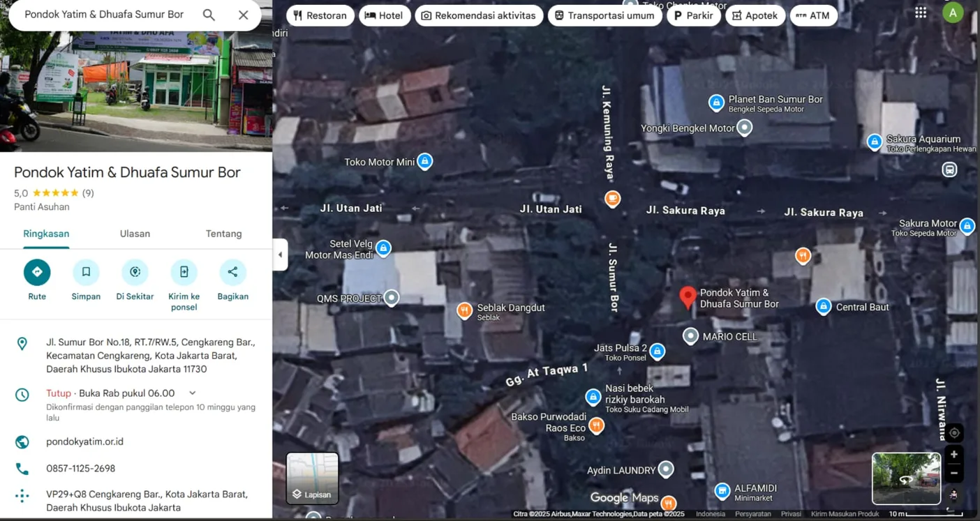Screen dimensions: 980x521
Task: Open the Jats Pulsa 2 marker
Action: pyautogui.click(x=657, y=352)
